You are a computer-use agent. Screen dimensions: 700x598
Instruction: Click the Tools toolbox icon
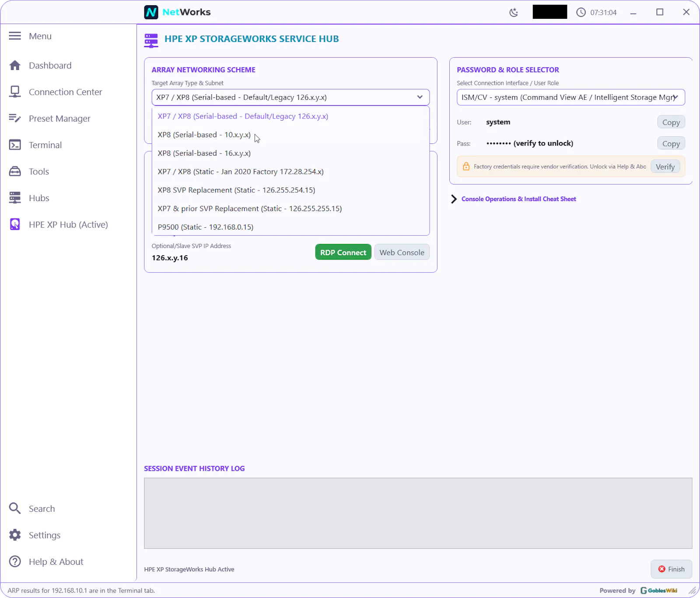[15, 171]
